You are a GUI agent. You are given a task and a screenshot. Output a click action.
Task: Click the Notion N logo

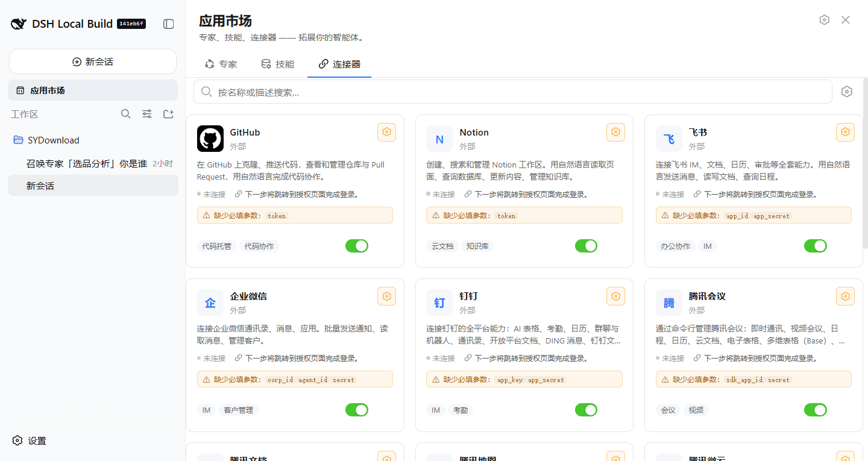click(439, 139)
